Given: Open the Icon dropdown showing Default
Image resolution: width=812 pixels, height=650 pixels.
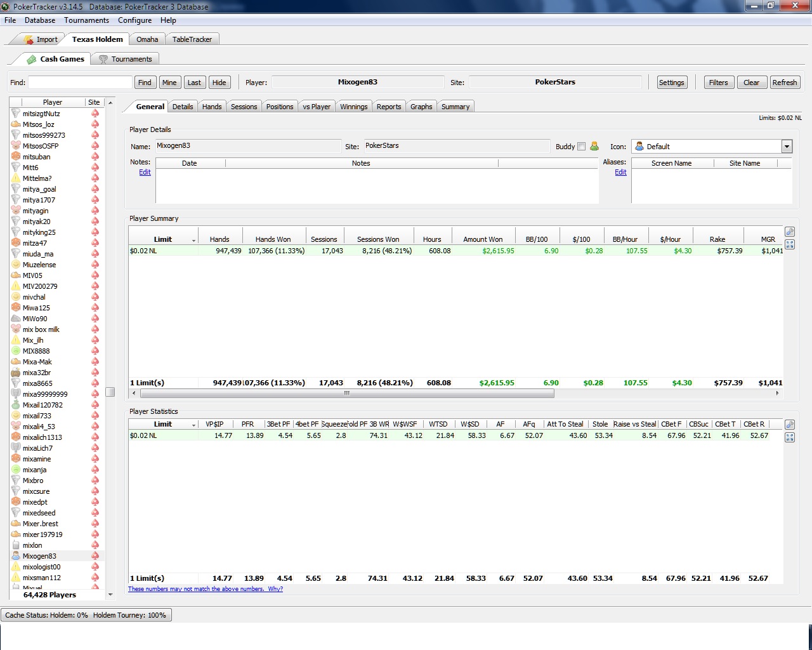Looking at the screenshot, I should coord(787,147).
